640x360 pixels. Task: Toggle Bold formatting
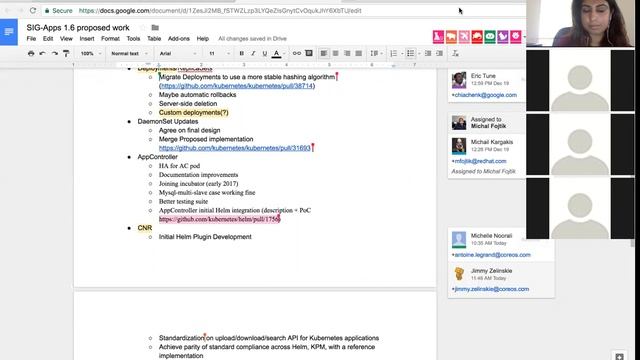point(242,53)
